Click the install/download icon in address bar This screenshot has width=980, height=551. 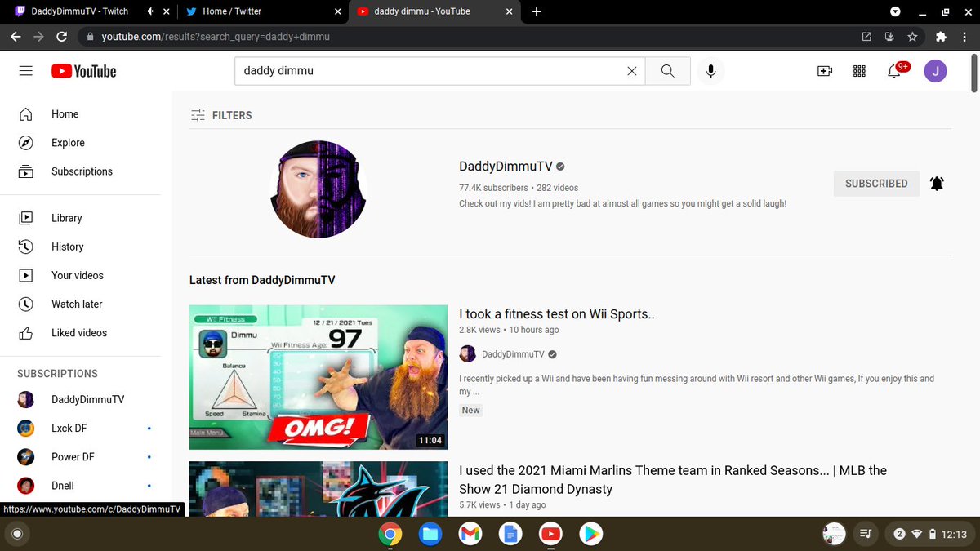pos(889,37)
